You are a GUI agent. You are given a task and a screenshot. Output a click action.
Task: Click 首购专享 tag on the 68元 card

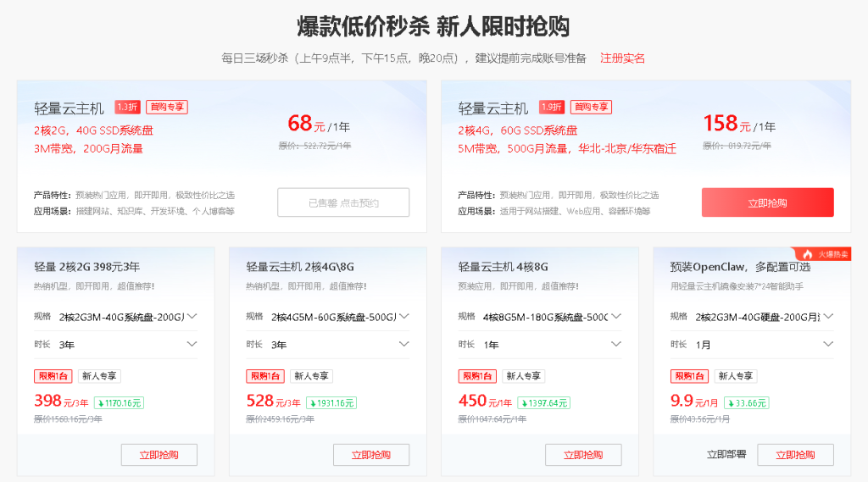(166, 108)
